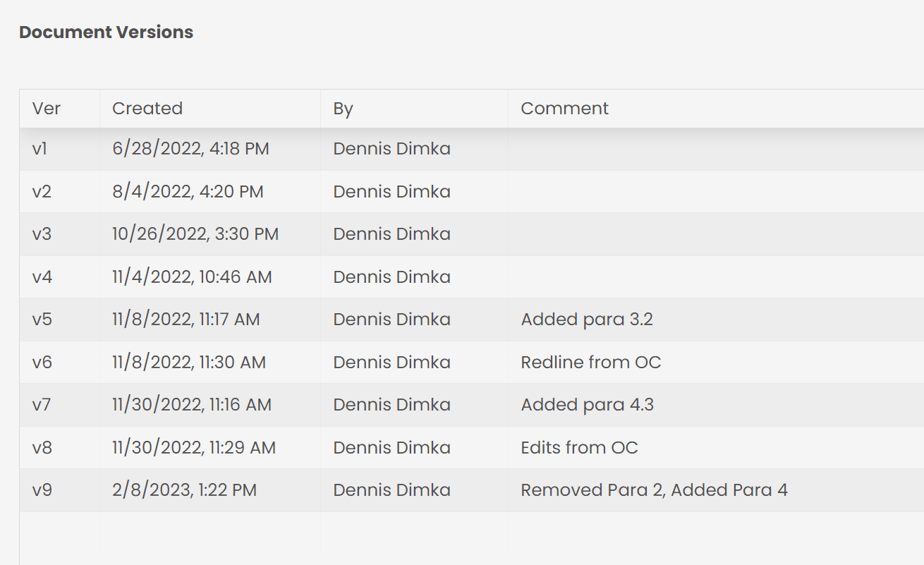Click date 8/4/2022, 4:20 PM
The image size is (924, 565).
(x=188, y=192)
